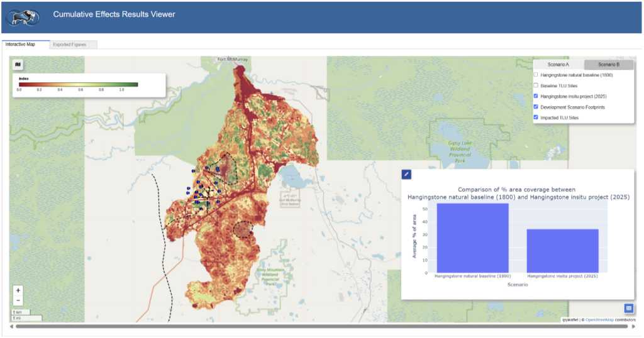Screen dimensions: 644x338
Task: Enable Hangingstone natural baseline (1800) layer
Action: (x=536, y=75)
